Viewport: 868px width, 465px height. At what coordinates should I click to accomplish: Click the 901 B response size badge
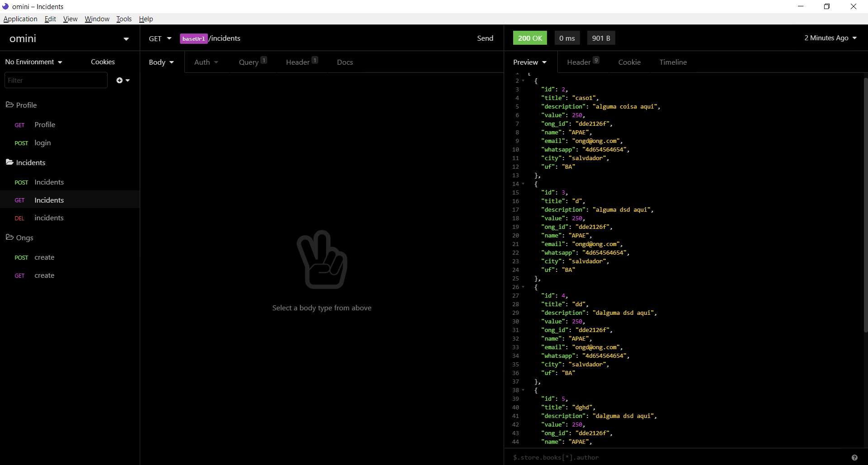(x=601, y=38)
